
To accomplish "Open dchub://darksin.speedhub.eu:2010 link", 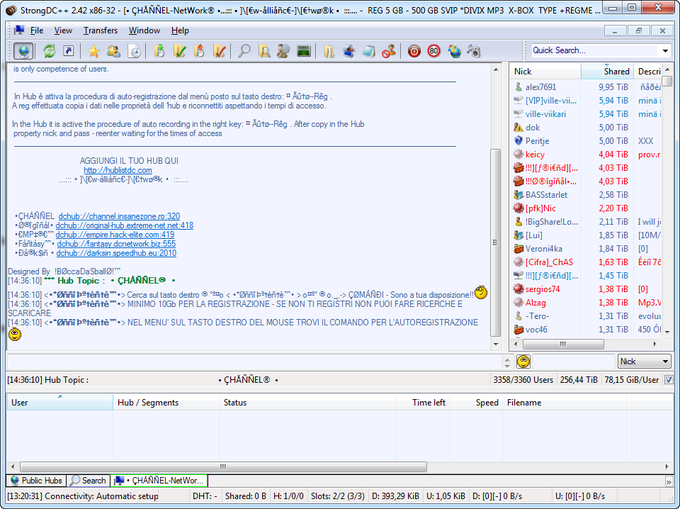I will pos(116,253).
